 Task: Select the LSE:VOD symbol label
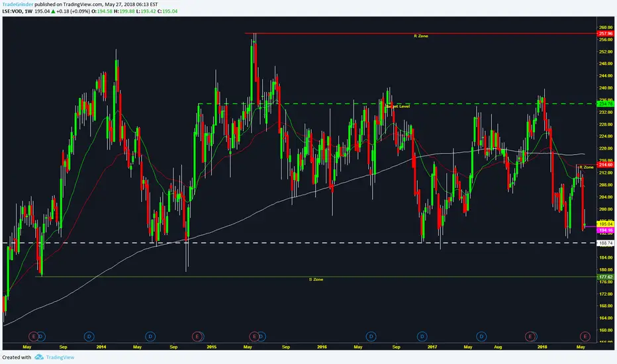pos(12,11)
